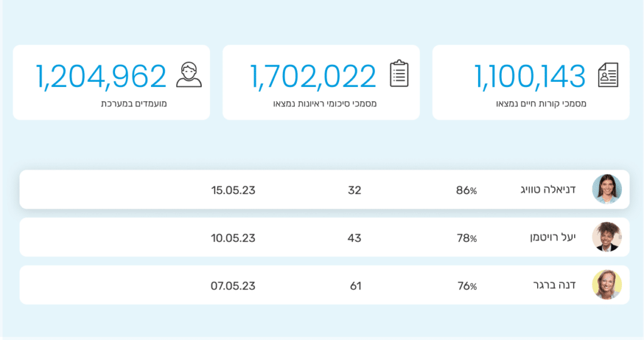Open דניאלה טוויג profile photo
The height and width of the screenshot is (340, 644).
pos(607,190)
